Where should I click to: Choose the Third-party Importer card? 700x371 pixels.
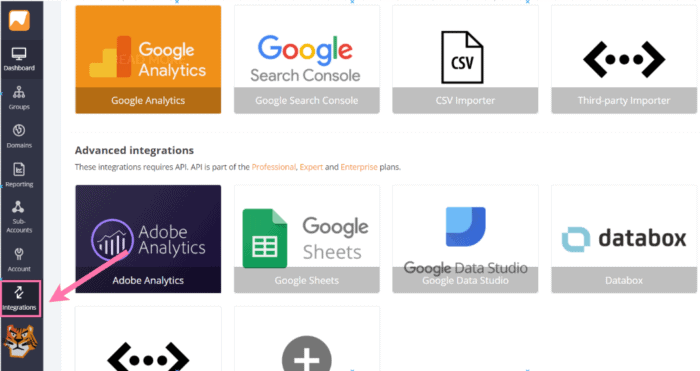tap(624, 59)
